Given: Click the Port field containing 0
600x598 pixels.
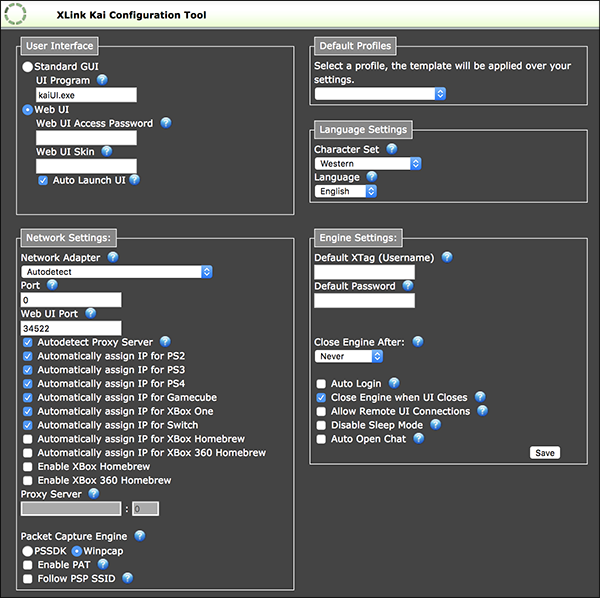Looking at the screenshot, I should [x=71, y=300].
